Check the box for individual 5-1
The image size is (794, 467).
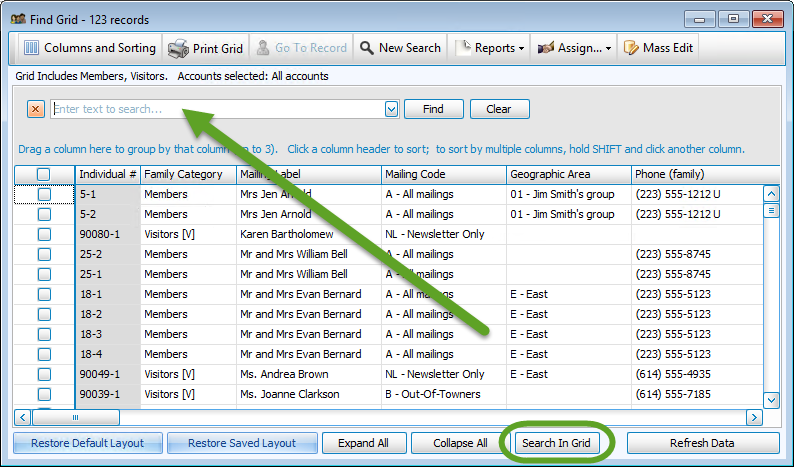[44, 194]
